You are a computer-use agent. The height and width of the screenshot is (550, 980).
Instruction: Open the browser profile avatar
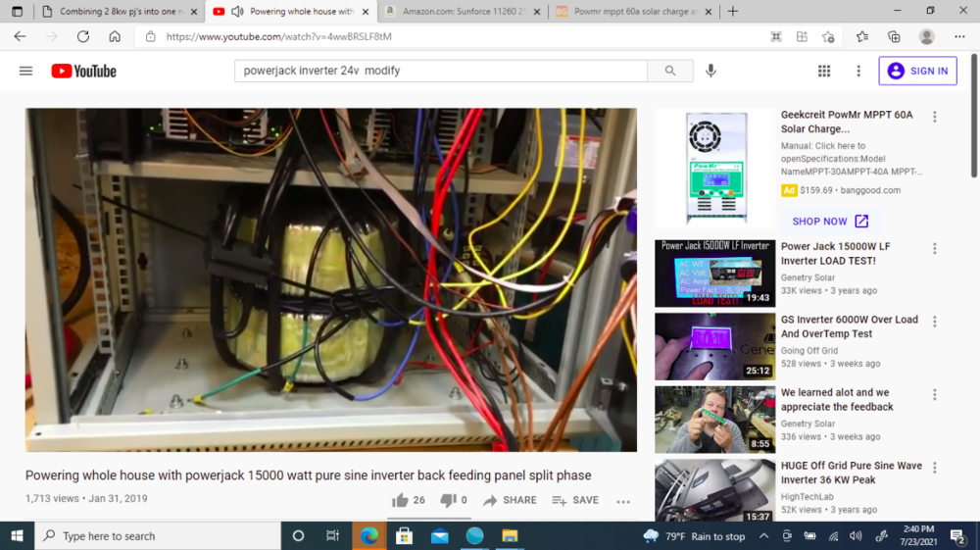pyautogui.click(x=926, y=36)
